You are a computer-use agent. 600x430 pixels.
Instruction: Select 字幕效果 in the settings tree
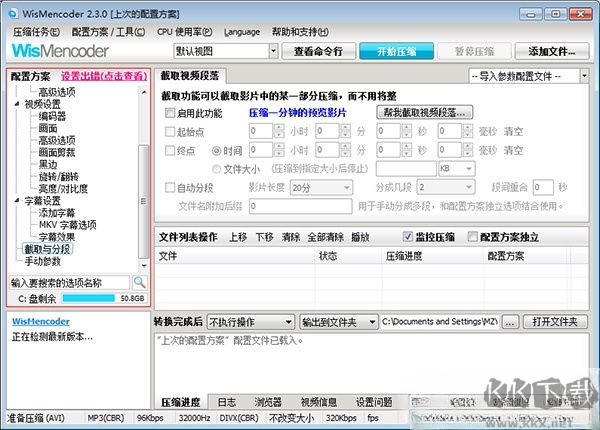pyautogui.click(x=57, y=237)
